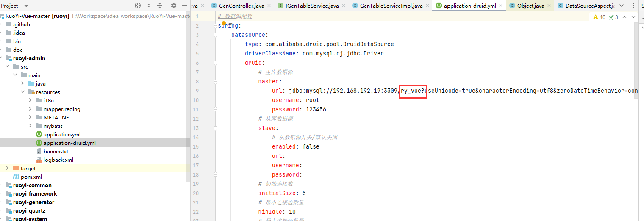Viewport: 644px width, 221px height.
Task: Hide the Project panel with the minus icon
Action: point(185,6)
